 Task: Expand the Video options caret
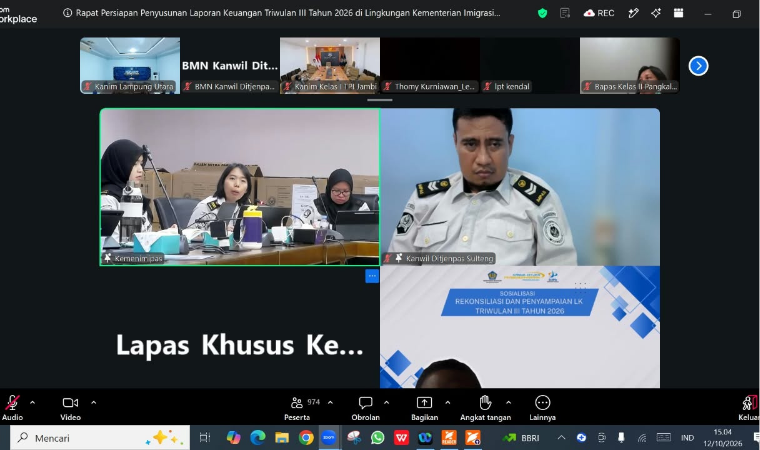[x=94, y=402]
